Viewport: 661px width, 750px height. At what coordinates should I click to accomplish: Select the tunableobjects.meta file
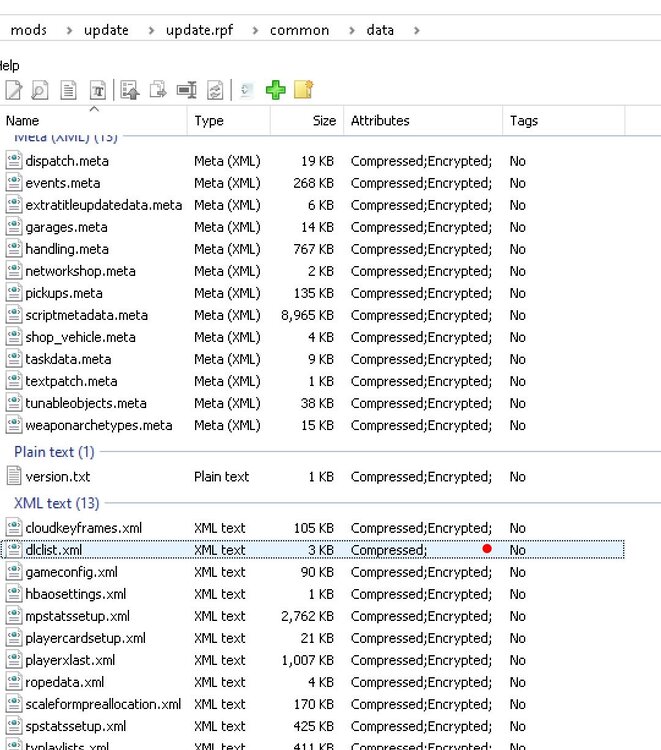pyautogui.click(x=86, y=403)
